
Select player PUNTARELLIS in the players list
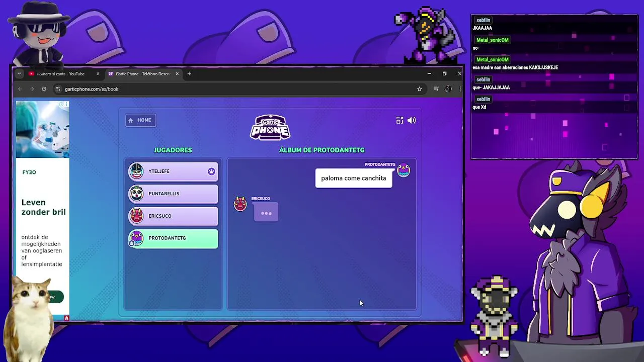click(173, 194)
